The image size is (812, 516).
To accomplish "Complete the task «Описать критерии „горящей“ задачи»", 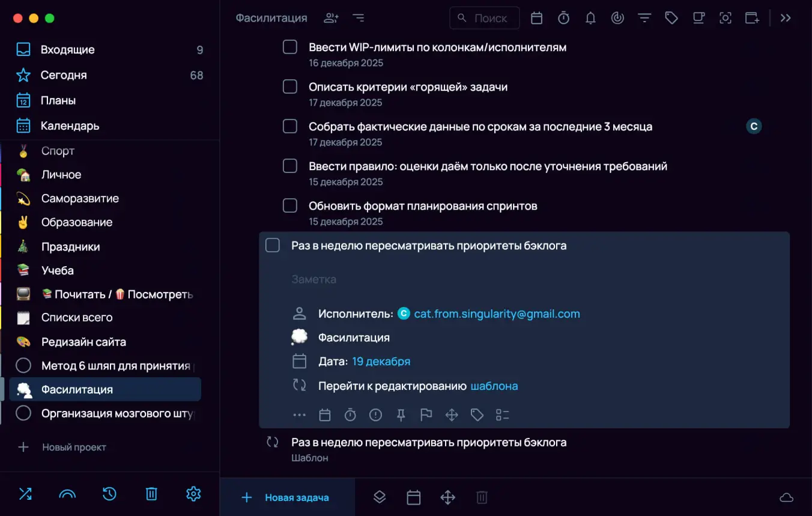I will click(x=289, y=86).
